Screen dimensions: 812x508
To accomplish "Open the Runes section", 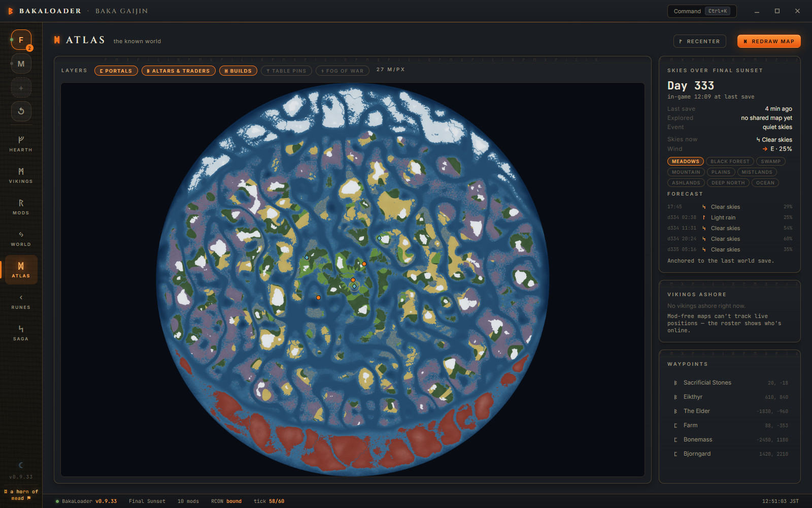I will pos(21,301).
